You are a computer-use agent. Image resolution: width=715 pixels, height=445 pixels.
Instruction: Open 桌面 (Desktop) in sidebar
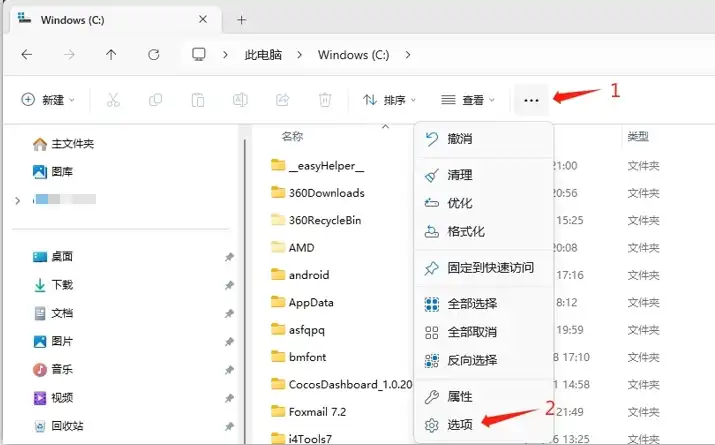(x=53, y=257)
